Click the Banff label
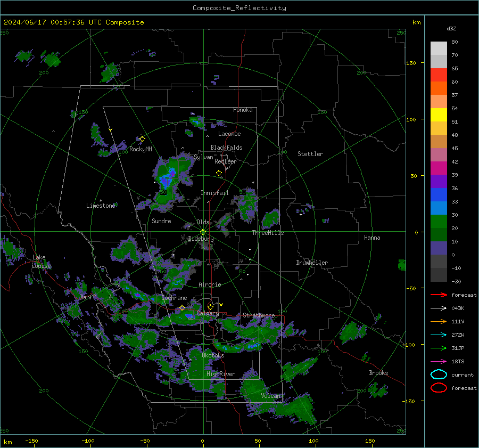This screenshot has height=448, width=479. [x=88, y=297]
